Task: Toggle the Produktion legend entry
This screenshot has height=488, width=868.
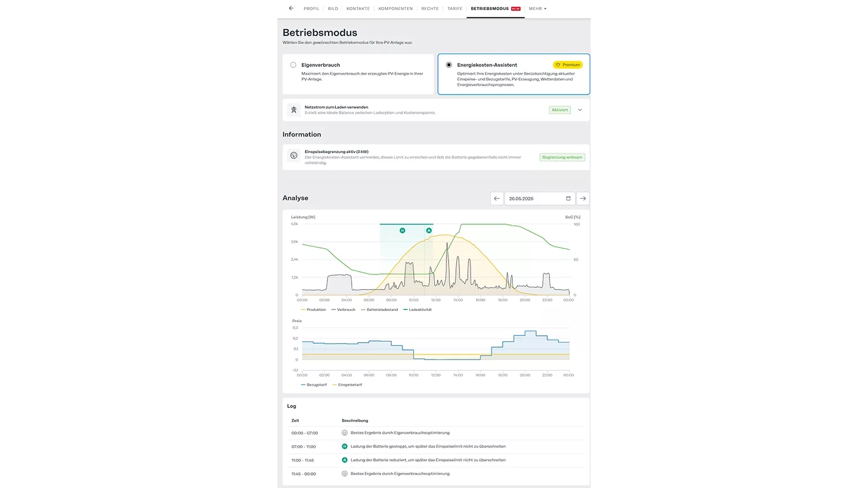Action: [x=313, y=309]
